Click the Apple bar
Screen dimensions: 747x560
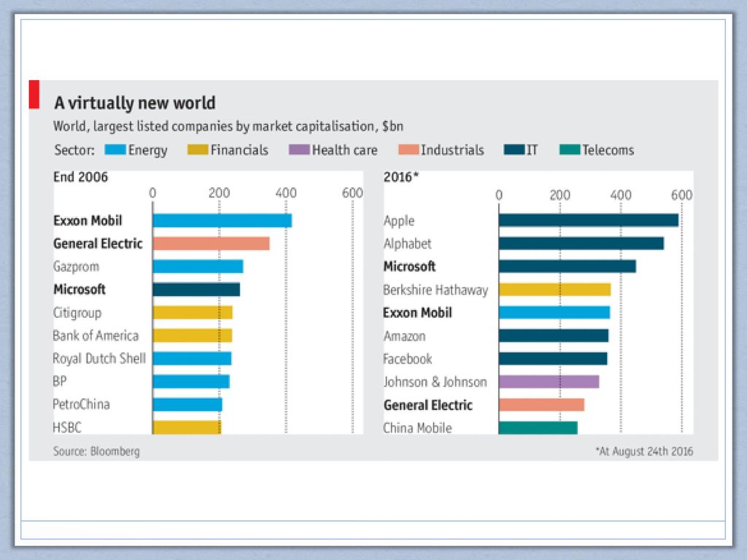coord(589,220)
